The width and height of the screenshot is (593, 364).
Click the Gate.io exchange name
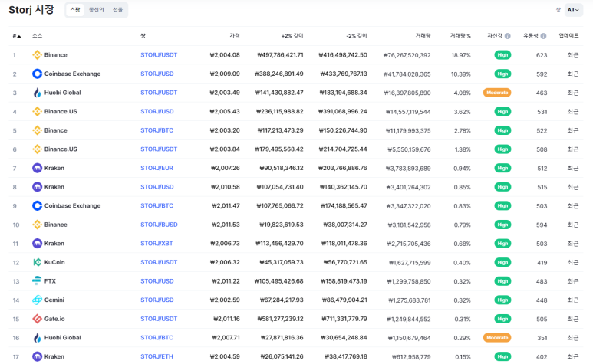coord(54,319)
